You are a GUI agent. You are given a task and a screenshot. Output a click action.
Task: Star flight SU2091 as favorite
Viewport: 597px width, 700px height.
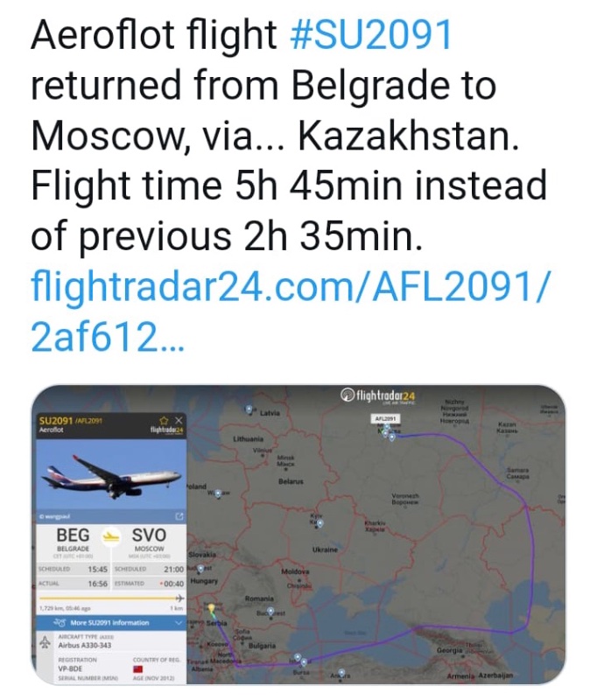tap(164, 420)
